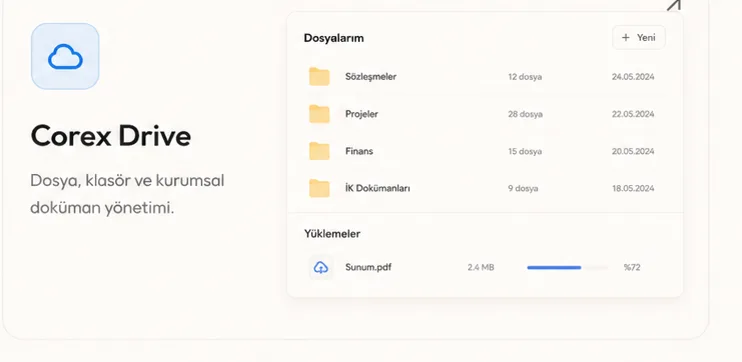Image resolution: width=742 pixels, height=362 pixels.
Task: Click the Dosyalarım heading
Action: [x=334, y=38]
